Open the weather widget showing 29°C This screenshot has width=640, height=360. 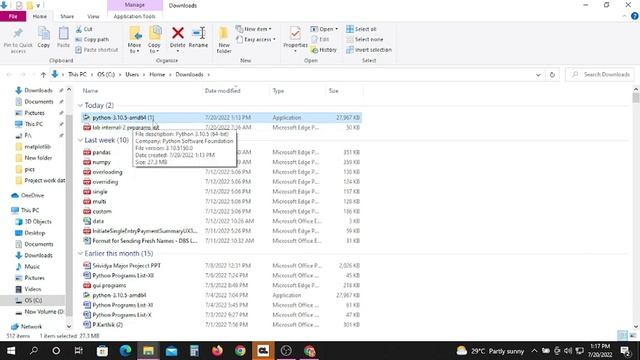pos(490,351)
